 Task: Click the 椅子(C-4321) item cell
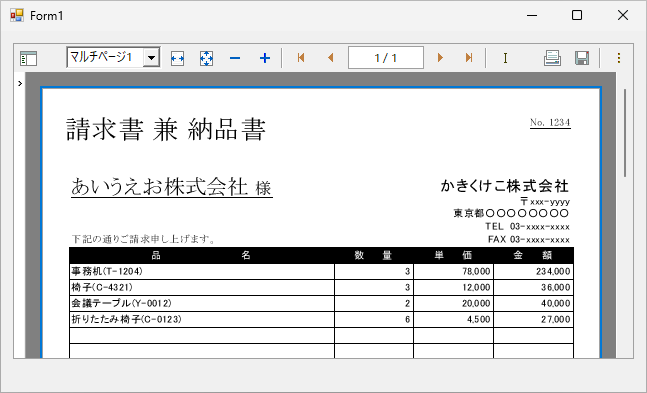(202, 287)
